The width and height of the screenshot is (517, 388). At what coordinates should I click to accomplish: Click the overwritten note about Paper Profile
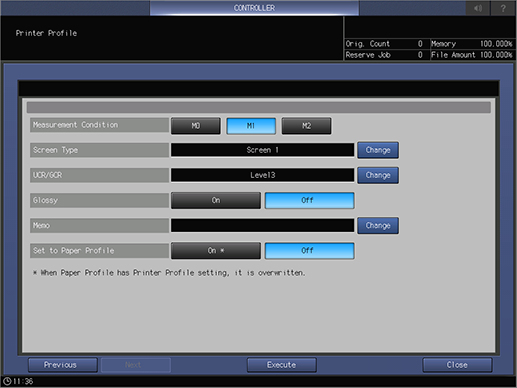169,273
